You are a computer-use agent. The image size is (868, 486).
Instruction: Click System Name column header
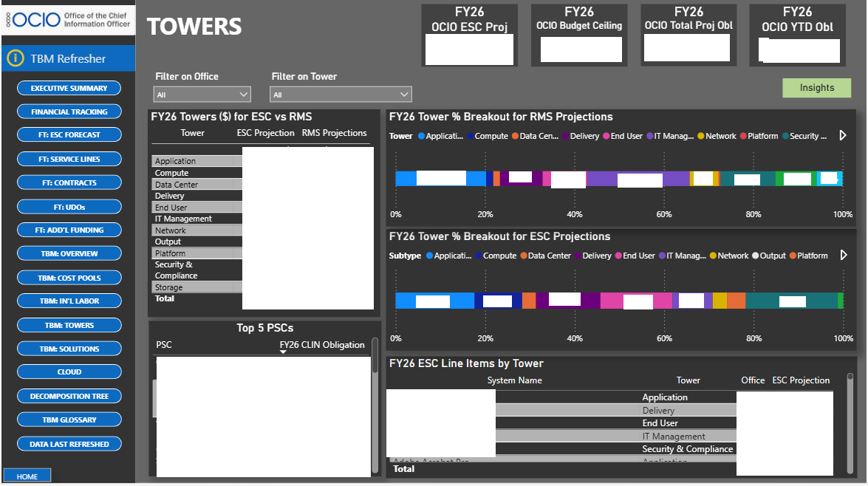pyautogui.click(x=514, y=380)
